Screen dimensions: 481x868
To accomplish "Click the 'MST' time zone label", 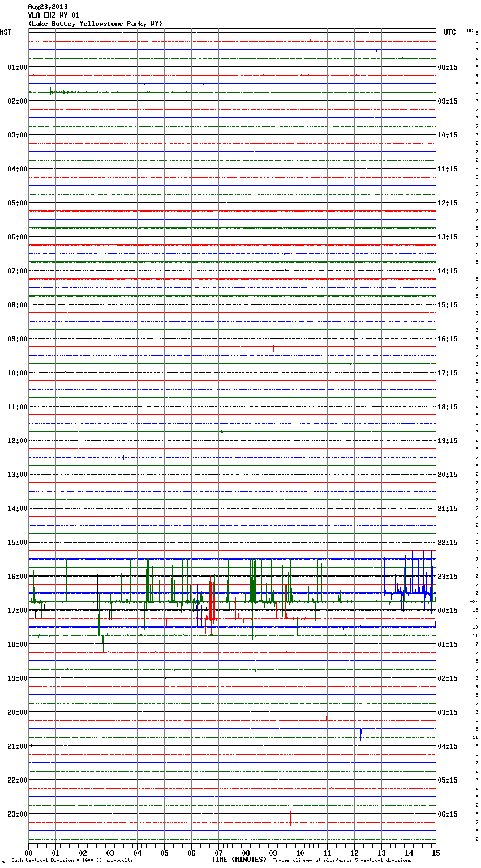I will [x=6, y=32].
